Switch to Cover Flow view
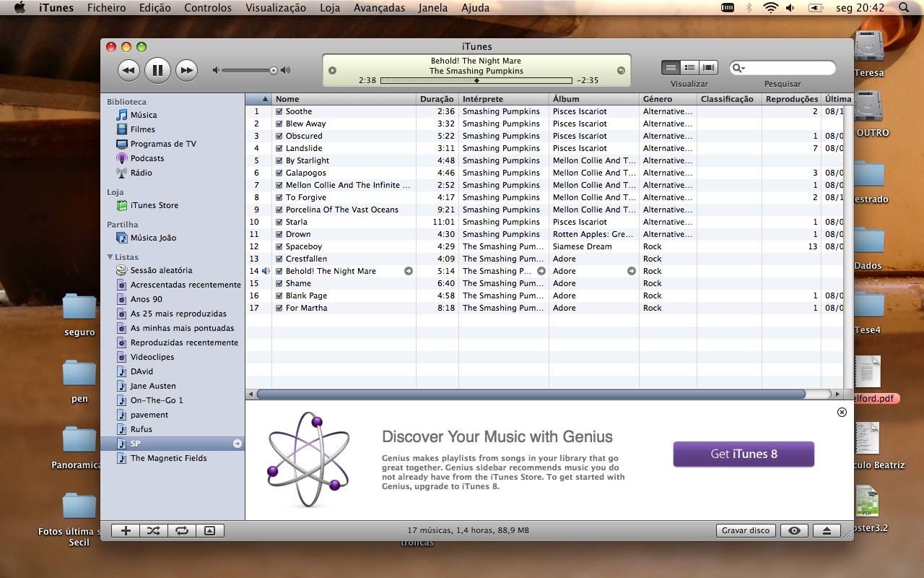Image resolution: width=924 pixels, height=578 pixels. tap(709, 67)
